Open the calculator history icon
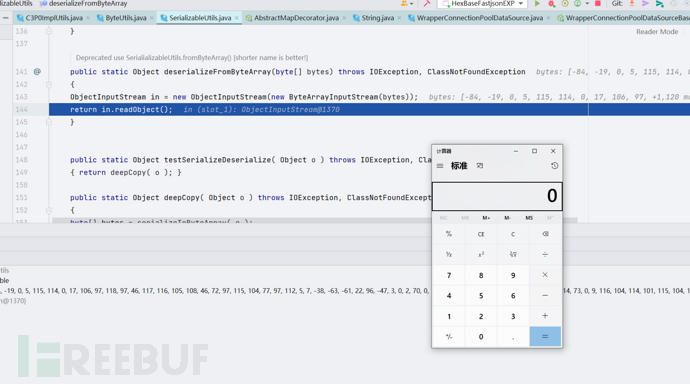 [554, 166]
